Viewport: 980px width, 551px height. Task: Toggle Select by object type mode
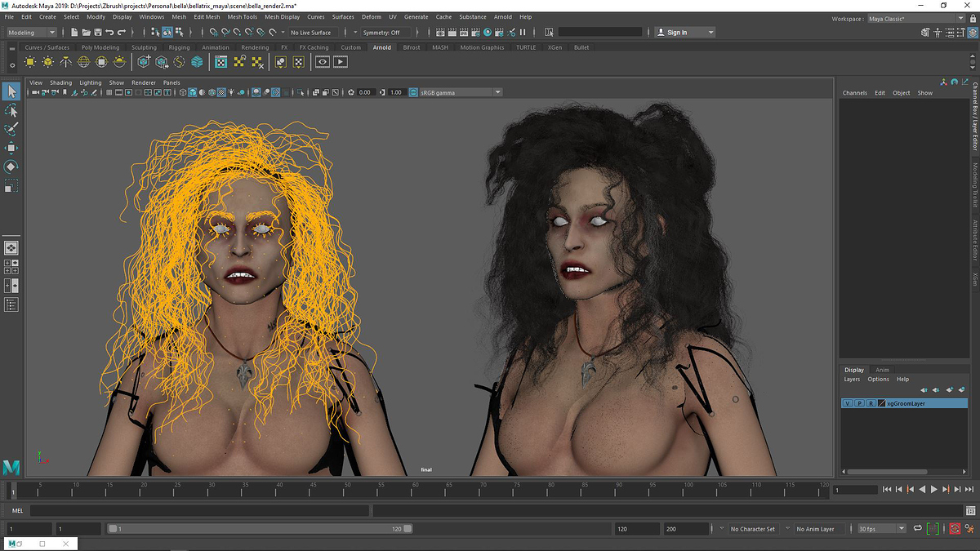pos(167,33)
